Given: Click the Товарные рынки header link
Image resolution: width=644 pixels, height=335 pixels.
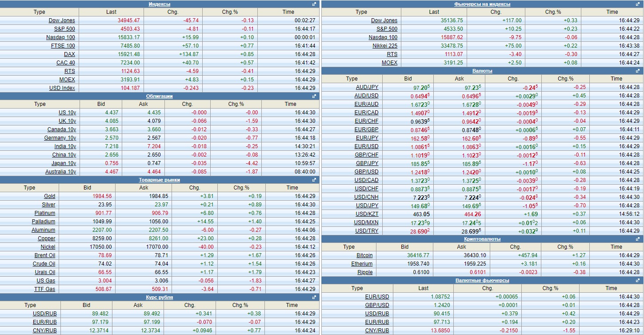Looking at the screenshot, I should point(159,180).
